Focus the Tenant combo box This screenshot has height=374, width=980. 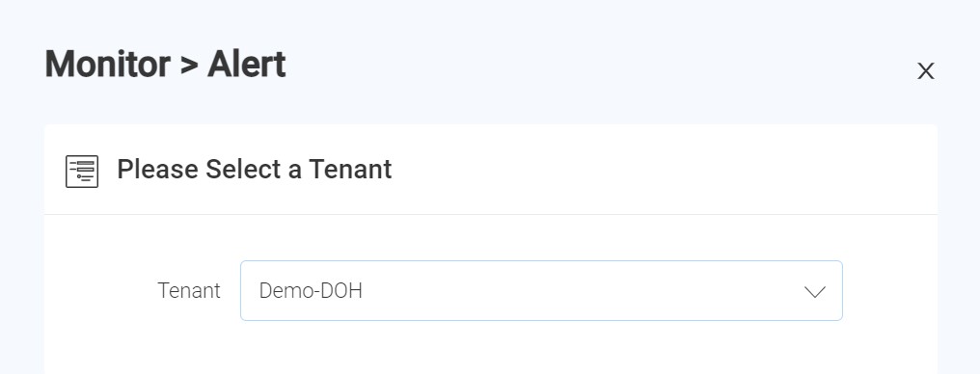pyautogui.click(x=541, y=291)
